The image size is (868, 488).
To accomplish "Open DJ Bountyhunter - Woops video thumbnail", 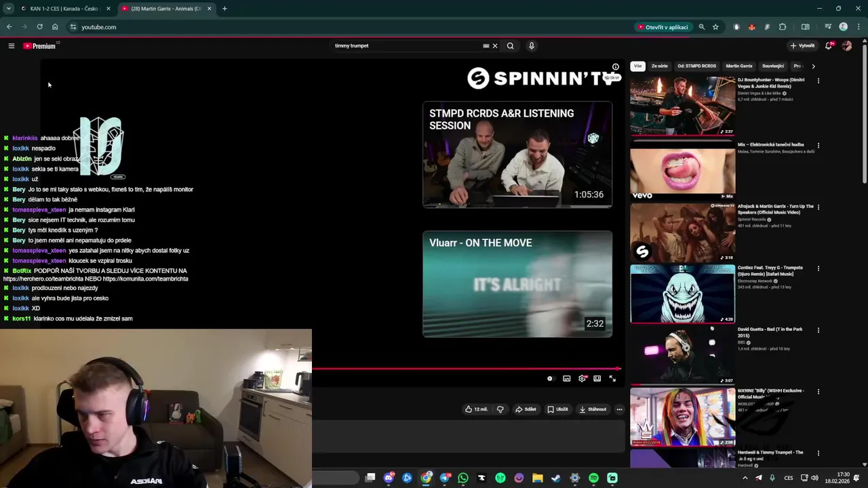I will tap(683, 106).
